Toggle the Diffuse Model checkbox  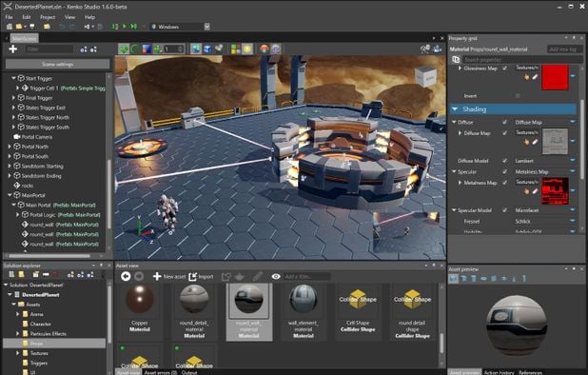(505, 161)
